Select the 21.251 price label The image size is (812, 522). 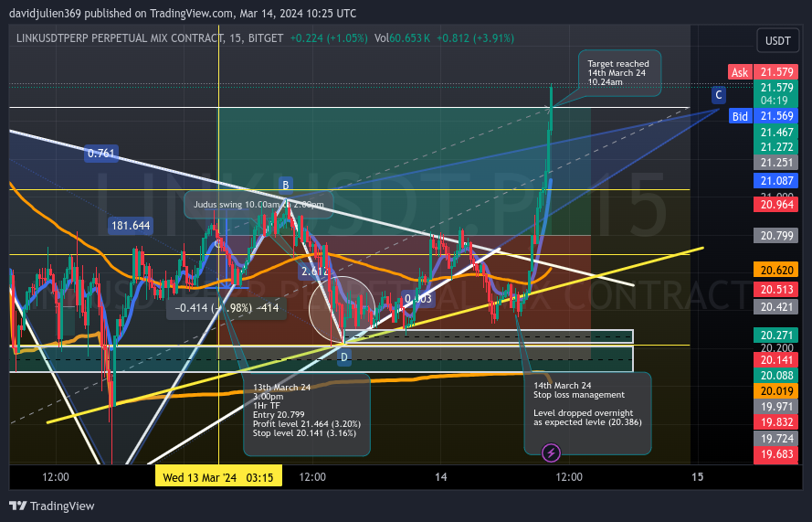[775, 163]
